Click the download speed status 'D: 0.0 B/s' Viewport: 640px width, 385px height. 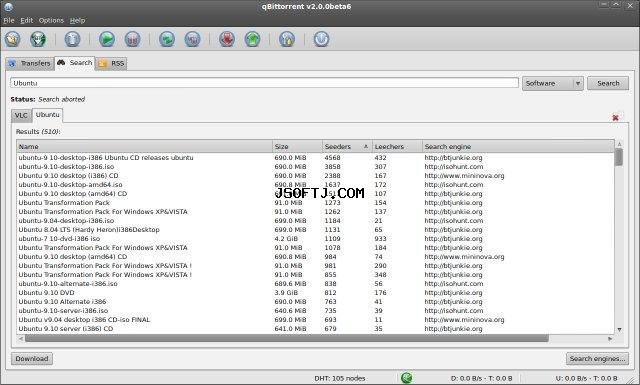[x=482, y=378]
